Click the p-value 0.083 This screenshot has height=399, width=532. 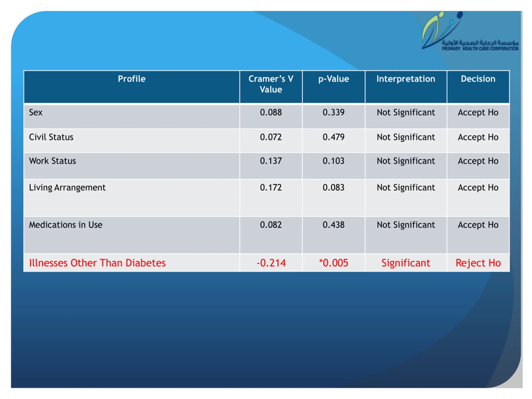click(x=334, y=188)
